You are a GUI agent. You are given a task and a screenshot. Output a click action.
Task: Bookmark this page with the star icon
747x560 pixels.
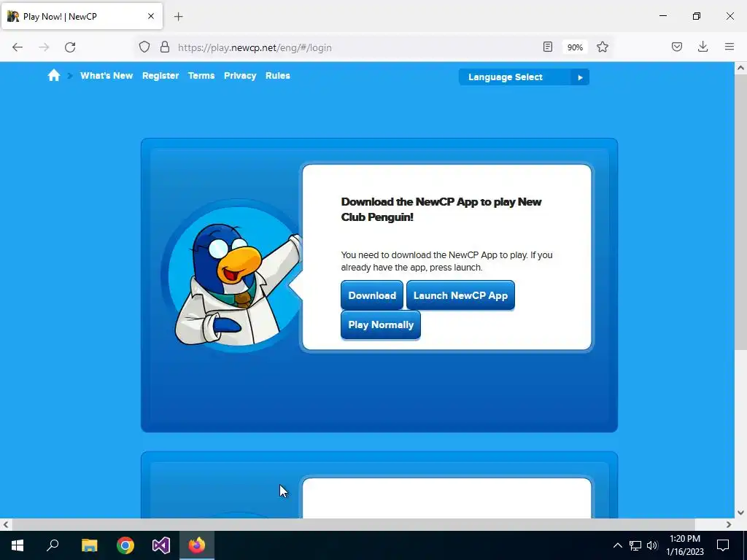click(603, 47)
